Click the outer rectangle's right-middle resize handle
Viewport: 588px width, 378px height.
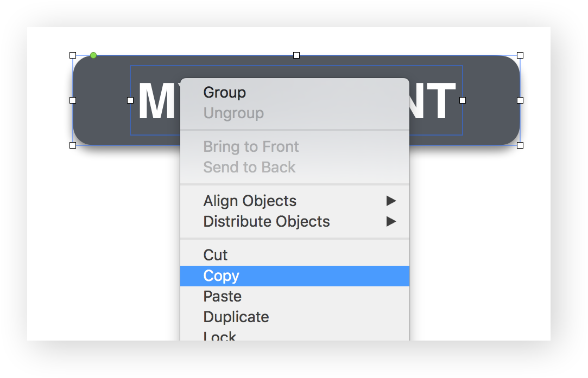click(x=520, y=100)
